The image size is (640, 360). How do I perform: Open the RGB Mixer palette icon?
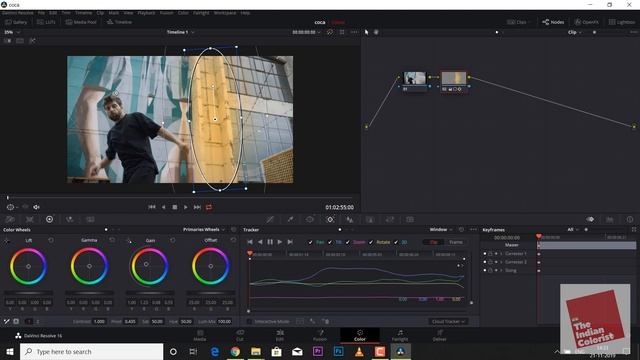tap(70, 220)
